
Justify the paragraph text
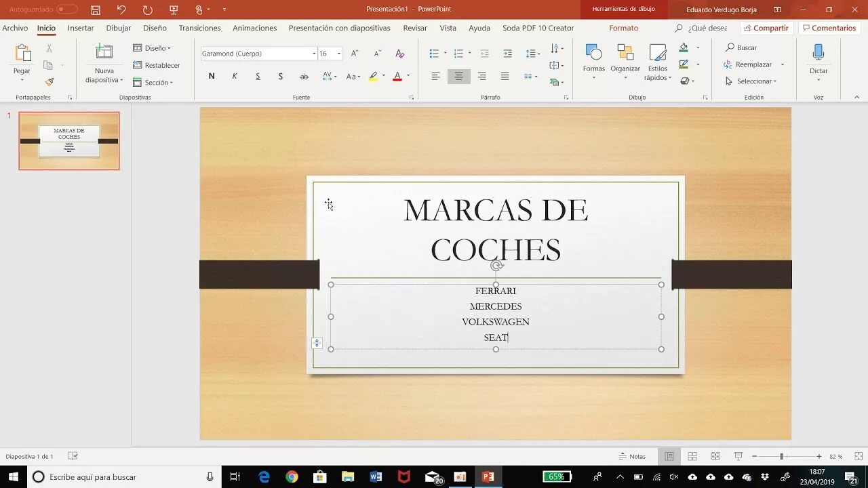point(505,77)
